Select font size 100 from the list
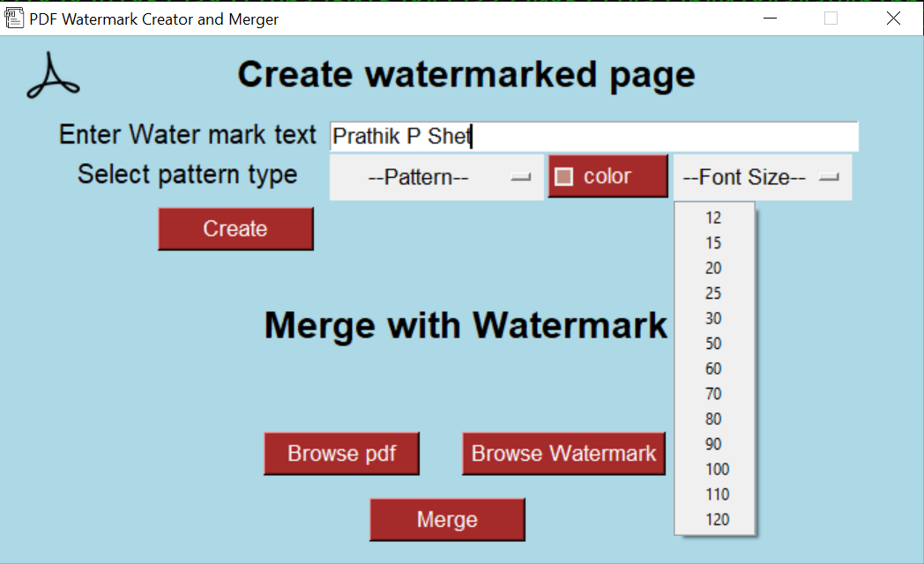Viewport: 924px width, 564px height. pos(715,469)
